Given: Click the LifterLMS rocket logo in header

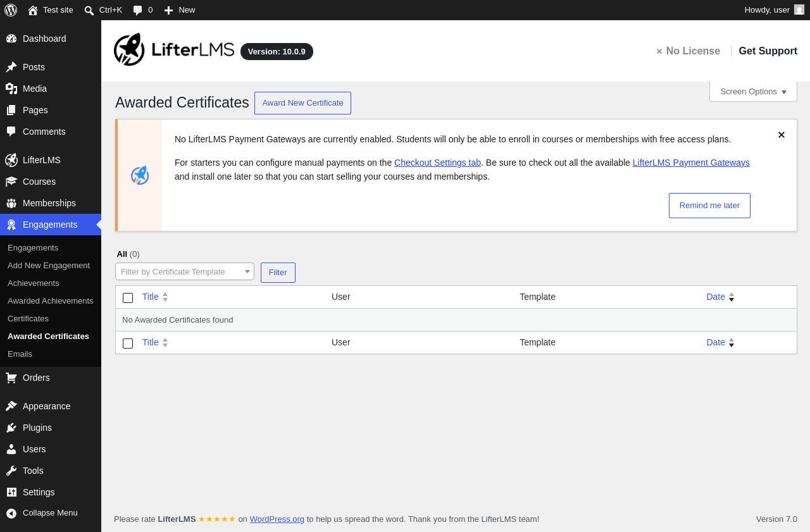Looking at the screenshot, I should tap(174, 49).
